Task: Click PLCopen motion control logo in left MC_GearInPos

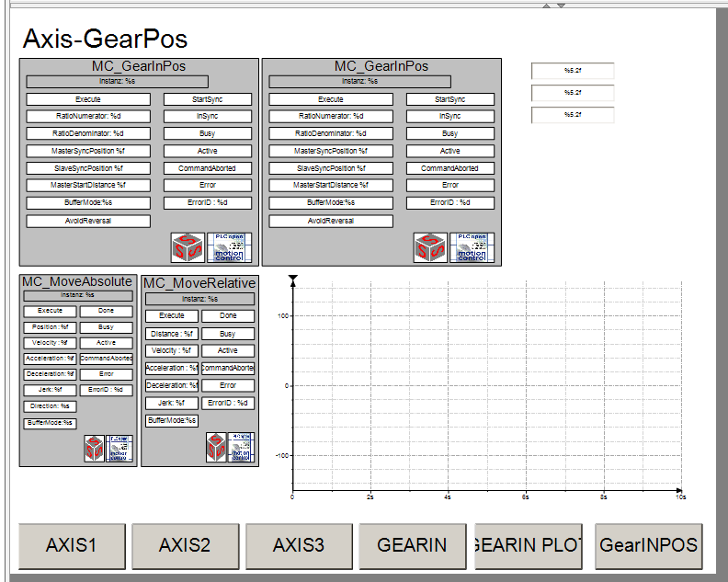Action: point(228,247)
